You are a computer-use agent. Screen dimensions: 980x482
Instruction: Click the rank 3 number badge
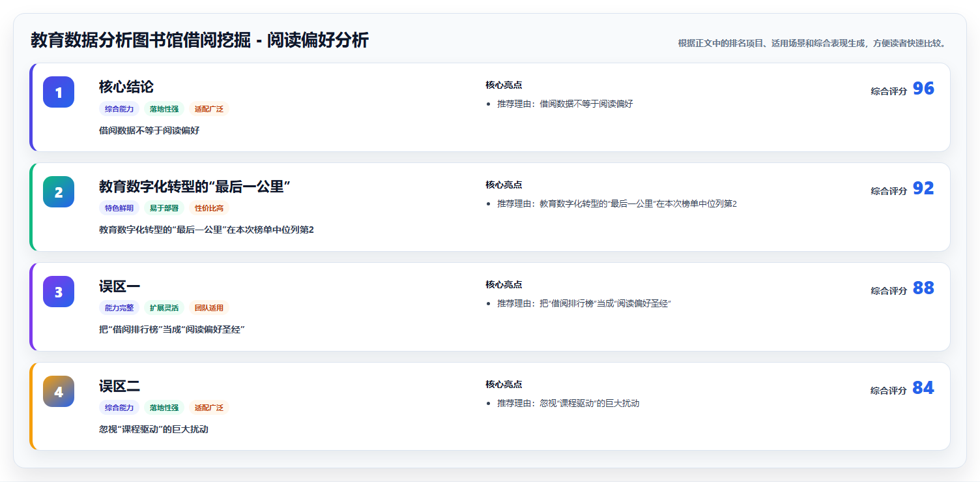59,292
